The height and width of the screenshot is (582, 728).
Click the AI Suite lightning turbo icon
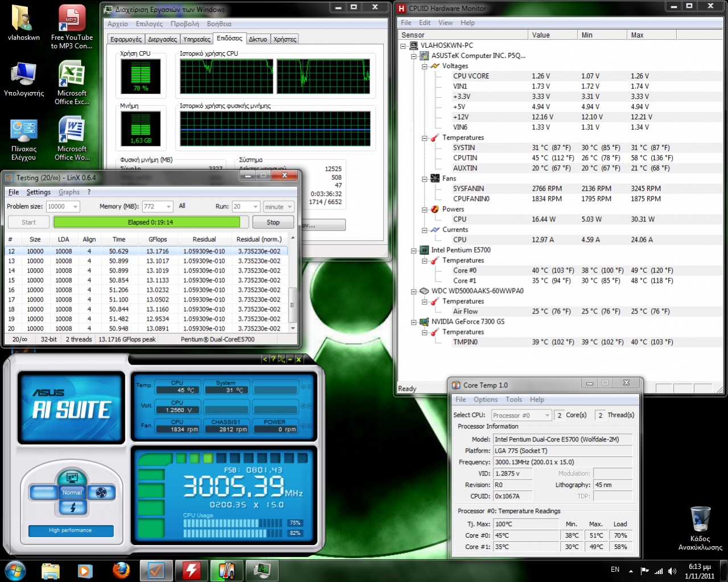click(x=72, y=507)
